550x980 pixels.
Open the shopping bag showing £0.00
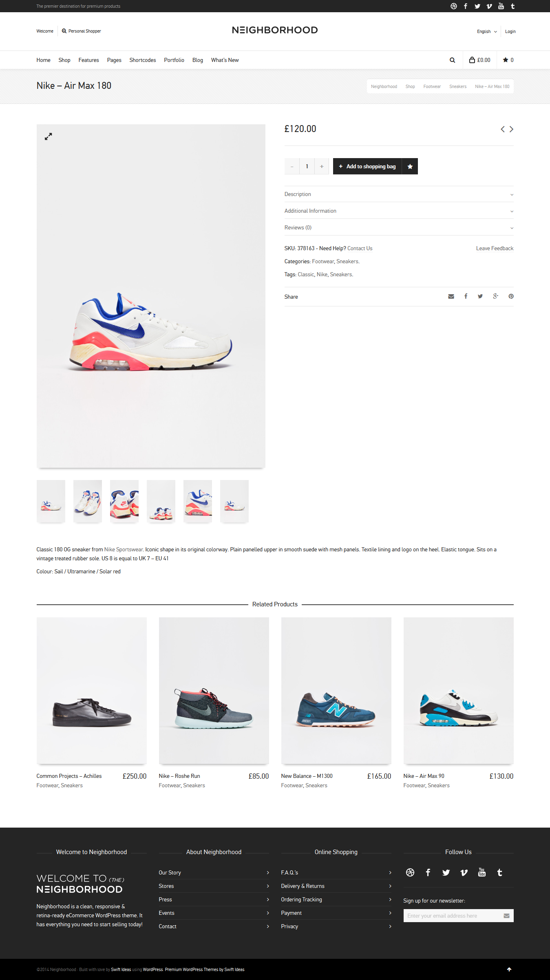click(479, 60)
